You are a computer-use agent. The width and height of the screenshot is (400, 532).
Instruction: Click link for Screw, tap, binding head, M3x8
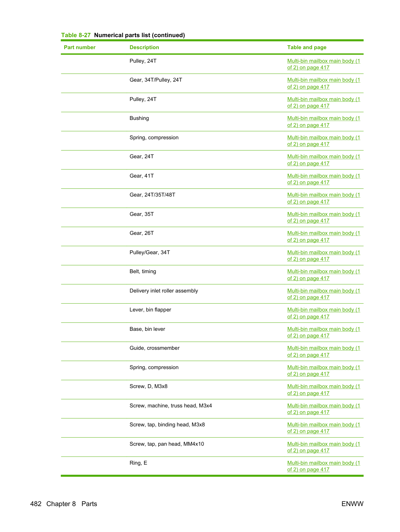tap(323, 428)
